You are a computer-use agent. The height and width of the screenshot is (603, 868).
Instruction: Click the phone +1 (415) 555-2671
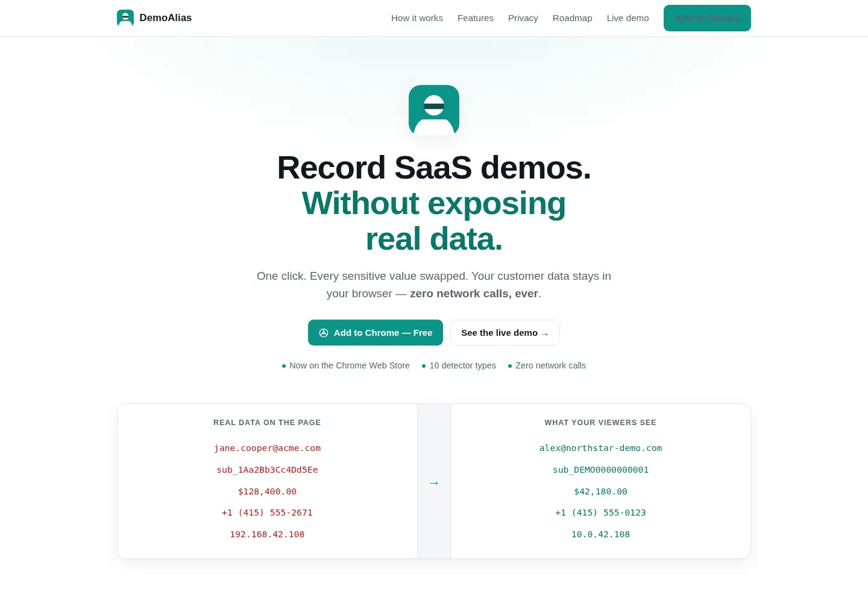267,513
